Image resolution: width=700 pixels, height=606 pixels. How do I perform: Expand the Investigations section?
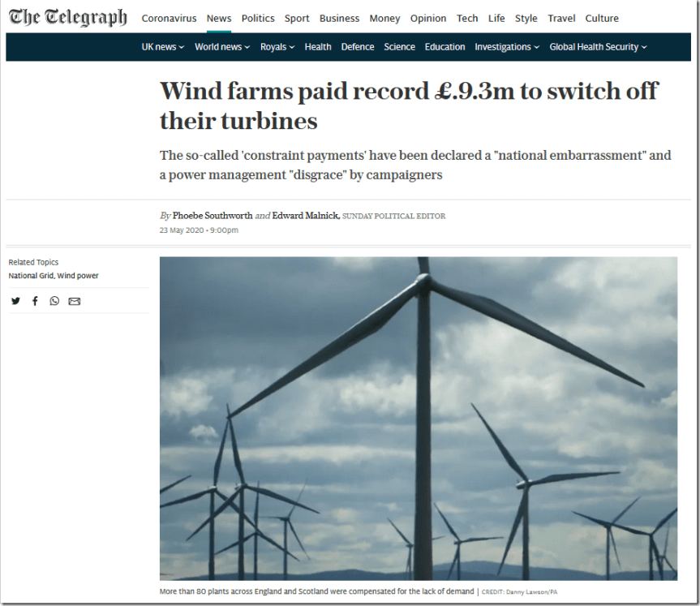point(506,46)
